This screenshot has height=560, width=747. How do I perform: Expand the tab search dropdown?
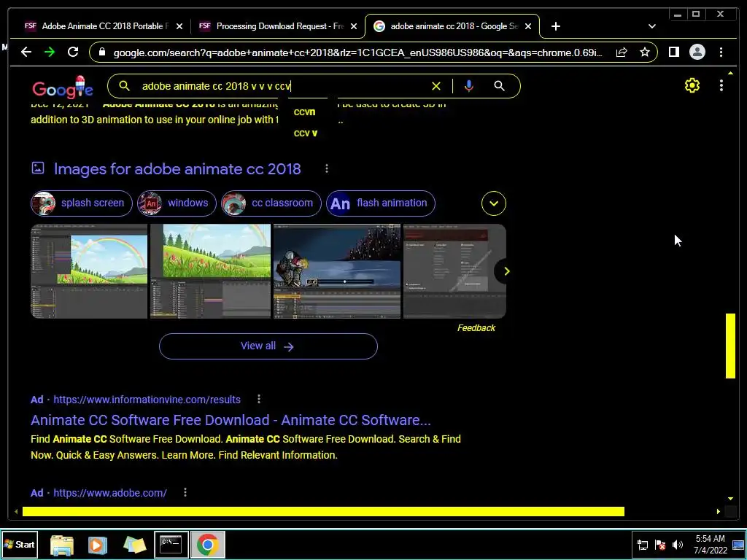pyautogui.click(x=652, y=26)
